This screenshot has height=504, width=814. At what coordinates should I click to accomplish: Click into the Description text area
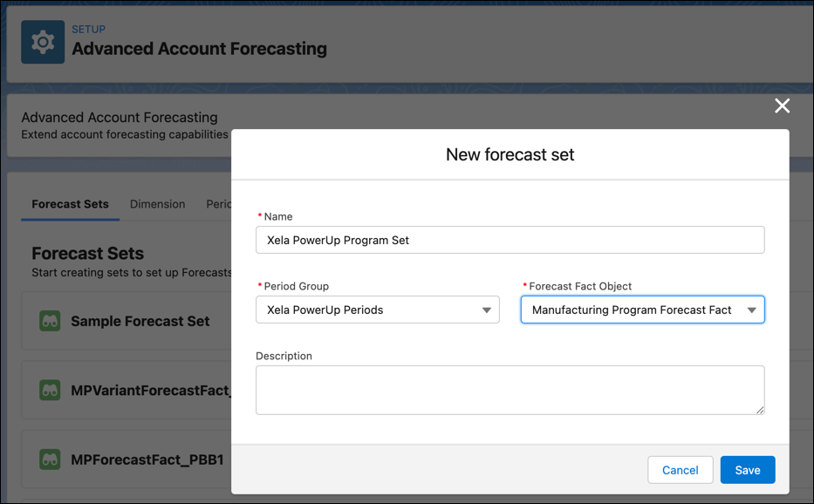coord(510,390)
